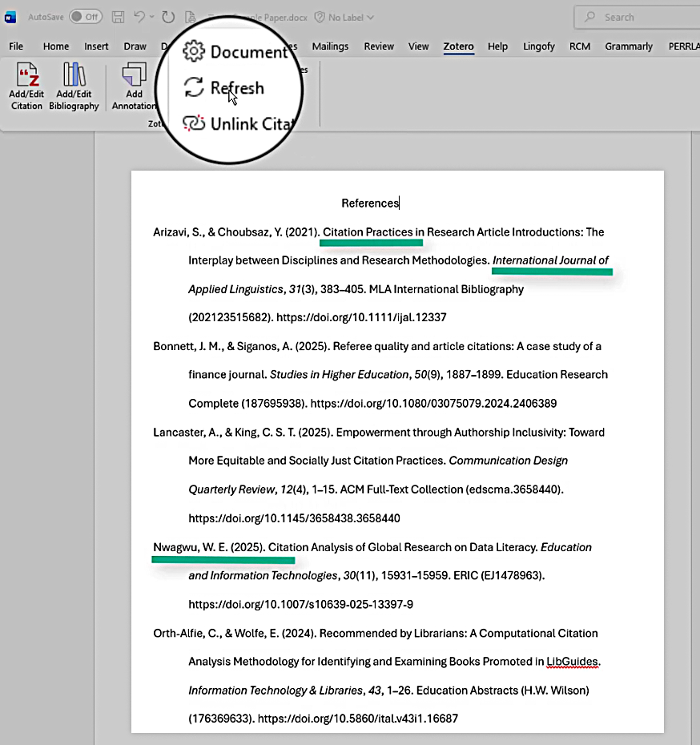The image size is (700, 745).
Task: Toggle the AutoSave switch
Action: click(85, 17)
